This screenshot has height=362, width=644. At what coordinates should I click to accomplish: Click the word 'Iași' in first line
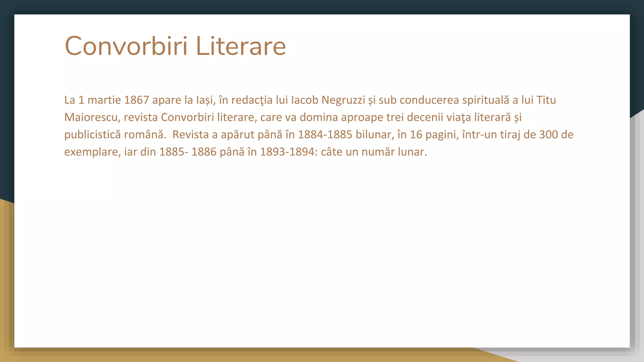(205, 100)
